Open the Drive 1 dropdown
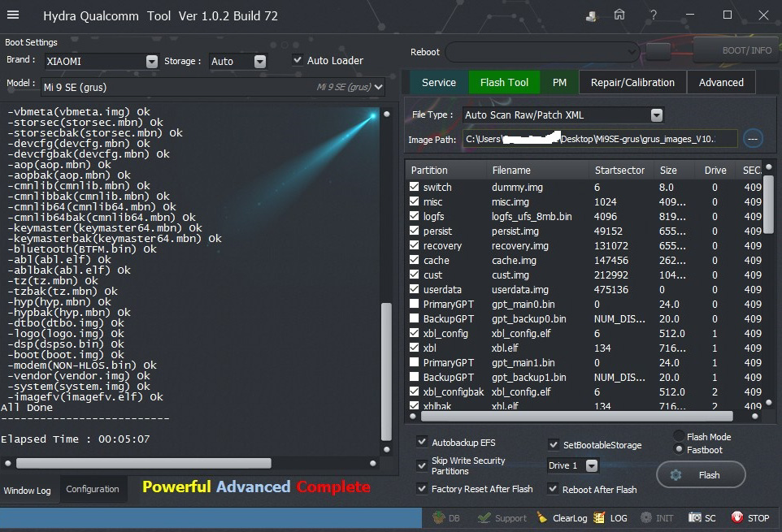The width and height of the screenshot is (782, 532). (592, 465)
